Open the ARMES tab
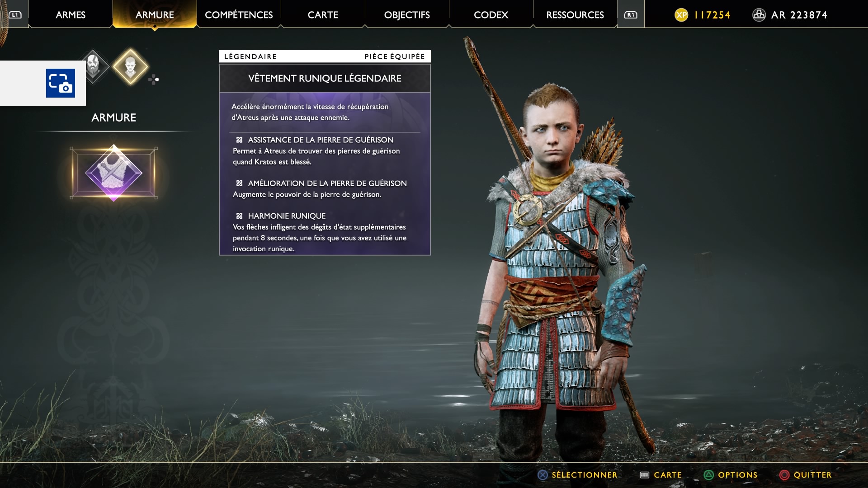Image resolution: width=868 pixels, height=488 pixels. click(71, 14)
